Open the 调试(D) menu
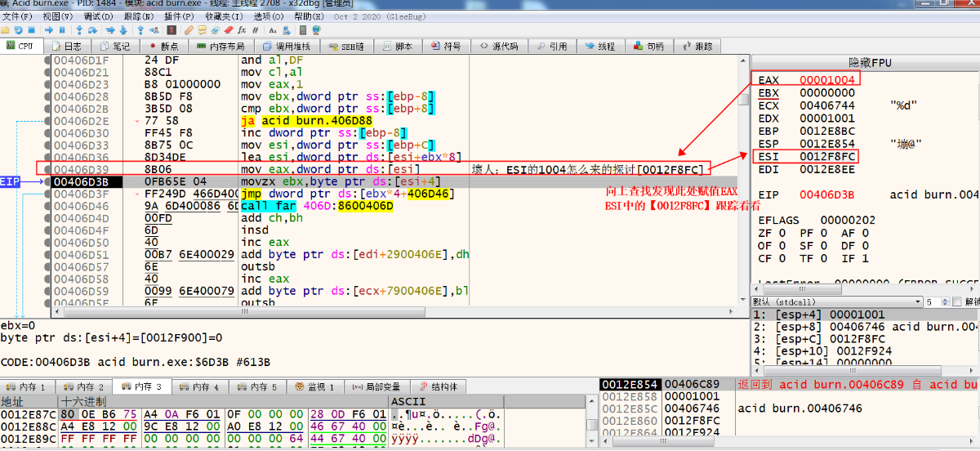This screenshot has width=980, height=451. (x=98, y=16)
